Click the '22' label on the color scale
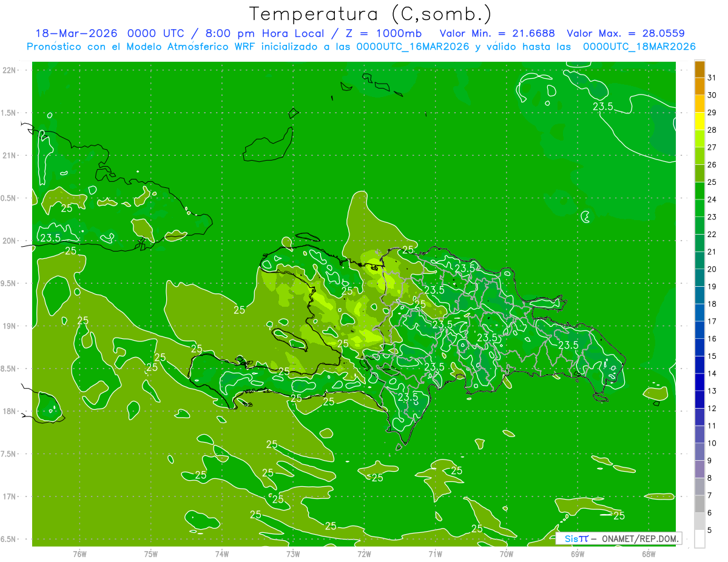 point(712,235)
